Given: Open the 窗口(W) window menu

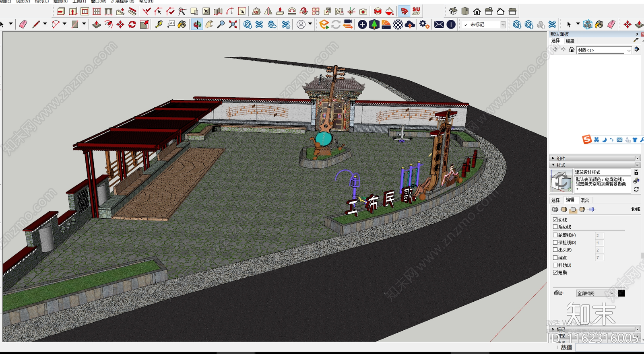Looking at the screenshot, I should (x=98, y=1).
